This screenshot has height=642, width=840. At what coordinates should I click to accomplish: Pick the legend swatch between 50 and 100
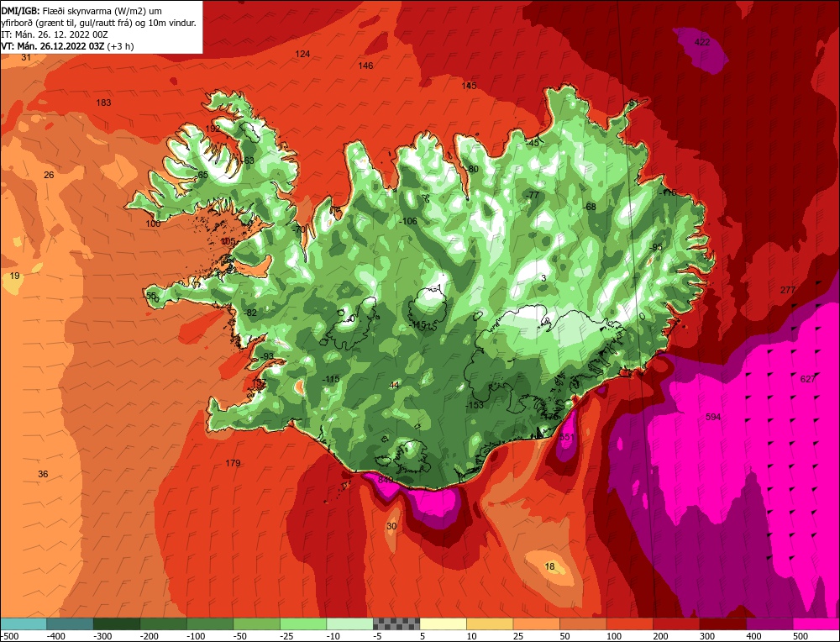[x=583, y=624]
